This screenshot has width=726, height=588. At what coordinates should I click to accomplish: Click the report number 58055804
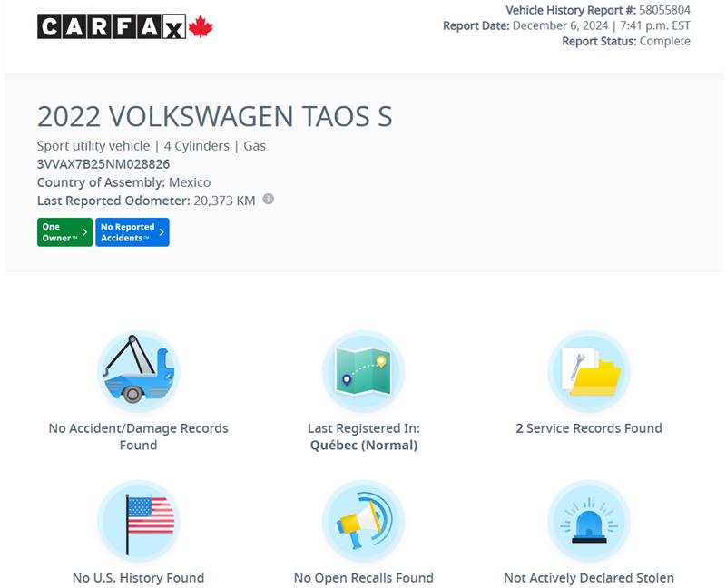[x=664, y=10]
